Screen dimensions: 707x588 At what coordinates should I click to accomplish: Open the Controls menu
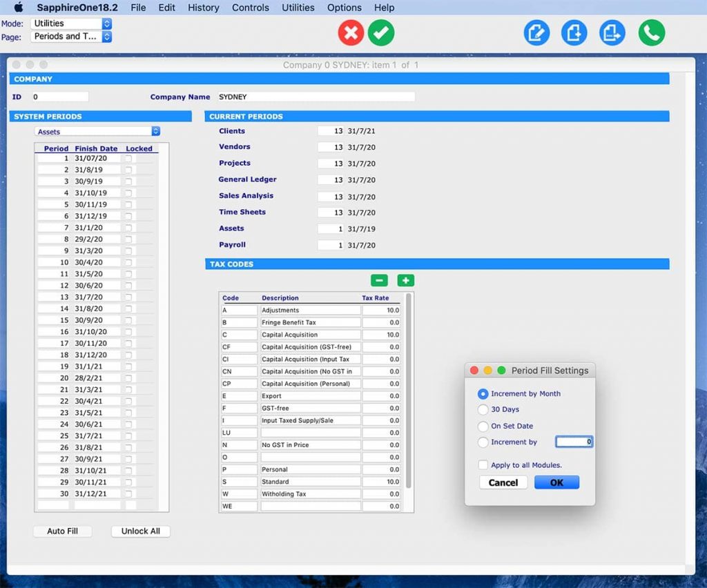250,8
